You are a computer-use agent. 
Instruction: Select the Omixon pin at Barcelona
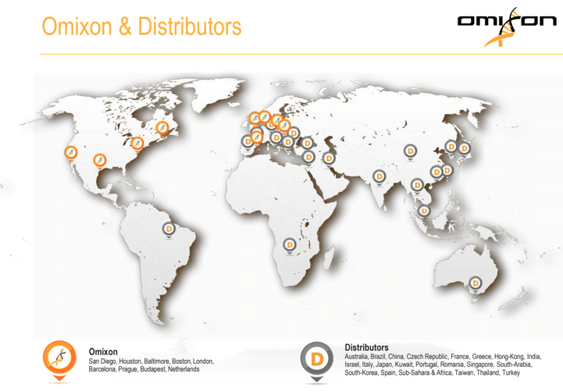pos(257,137)
